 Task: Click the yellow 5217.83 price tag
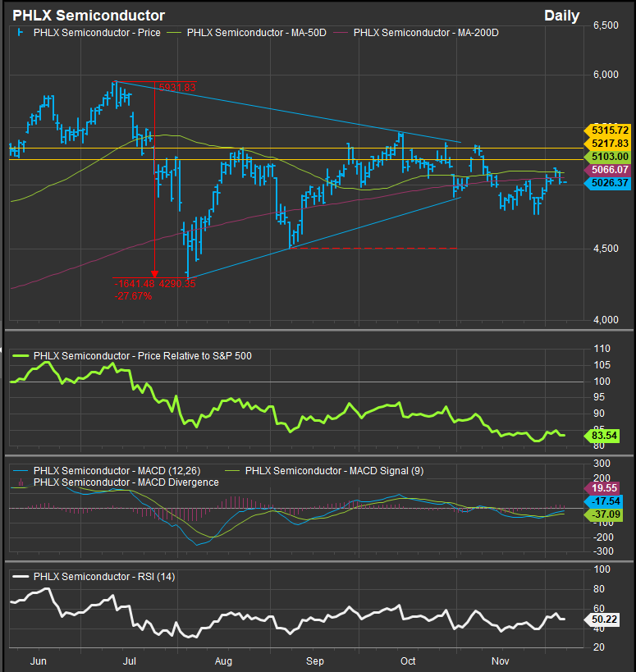tap(609, 143)
